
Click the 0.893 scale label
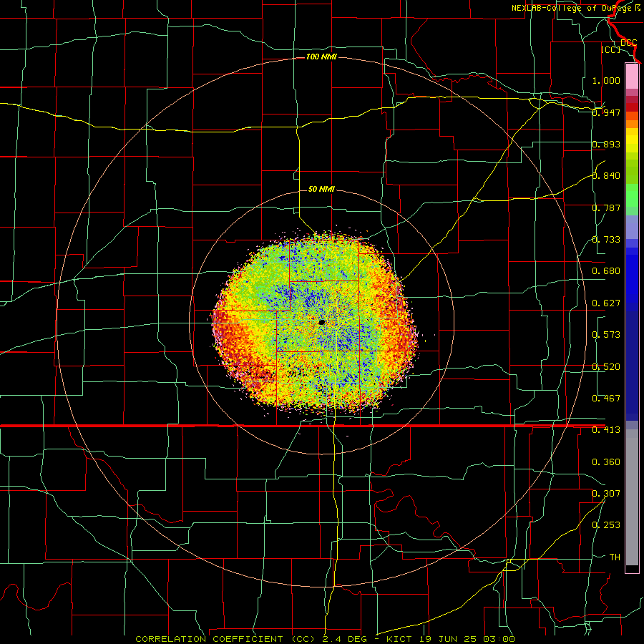click(x=606, y=144)
